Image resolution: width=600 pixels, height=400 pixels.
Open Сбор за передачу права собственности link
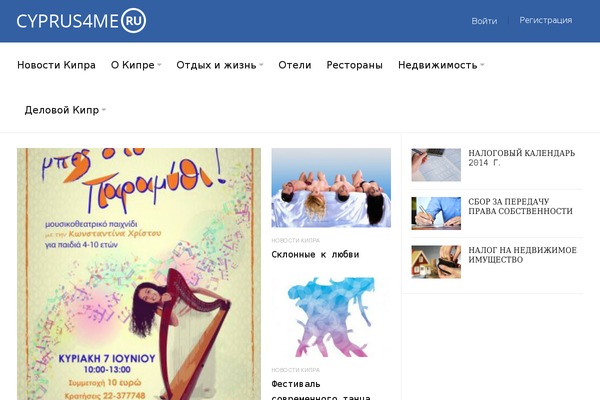point(520,206)
